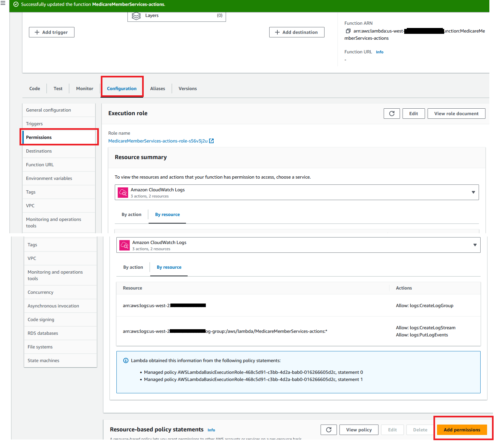Select upper By action tab
Screen dimensions: 504x447
[131, 214]
